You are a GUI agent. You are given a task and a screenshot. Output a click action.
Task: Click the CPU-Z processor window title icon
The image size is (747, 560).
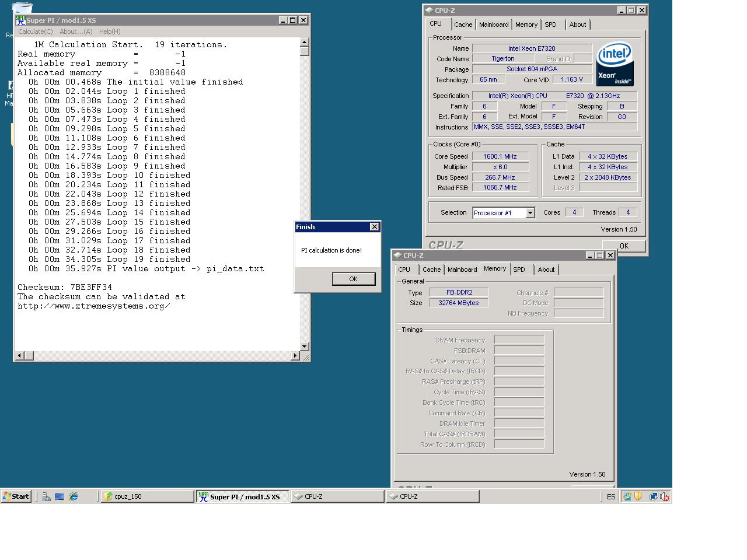pyautogui.click(x=430, y=10)
